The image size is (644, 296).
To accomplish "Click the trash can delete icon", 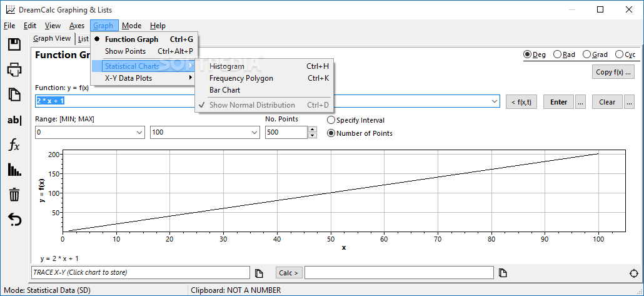I will coord(14,194).
